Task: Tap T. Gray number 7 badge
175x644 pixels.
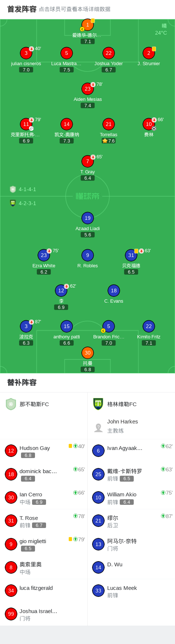Action: click(88, 161)
